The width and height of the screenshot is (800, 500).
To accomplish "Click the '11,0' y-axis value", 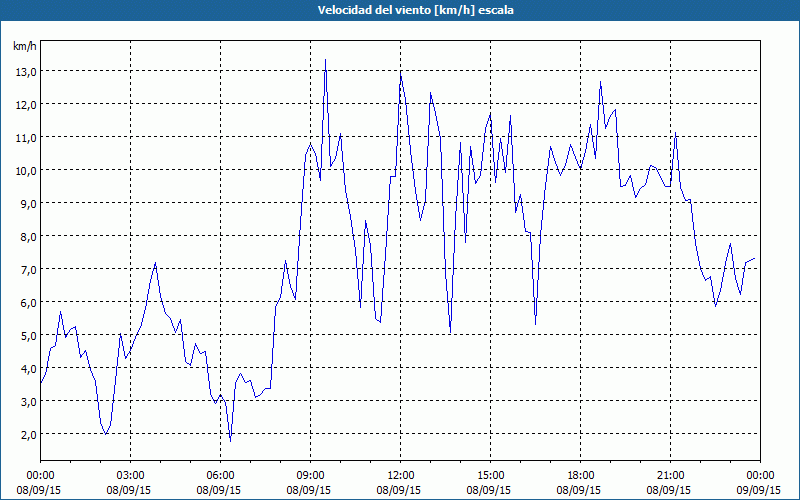I will coord(26,138).
